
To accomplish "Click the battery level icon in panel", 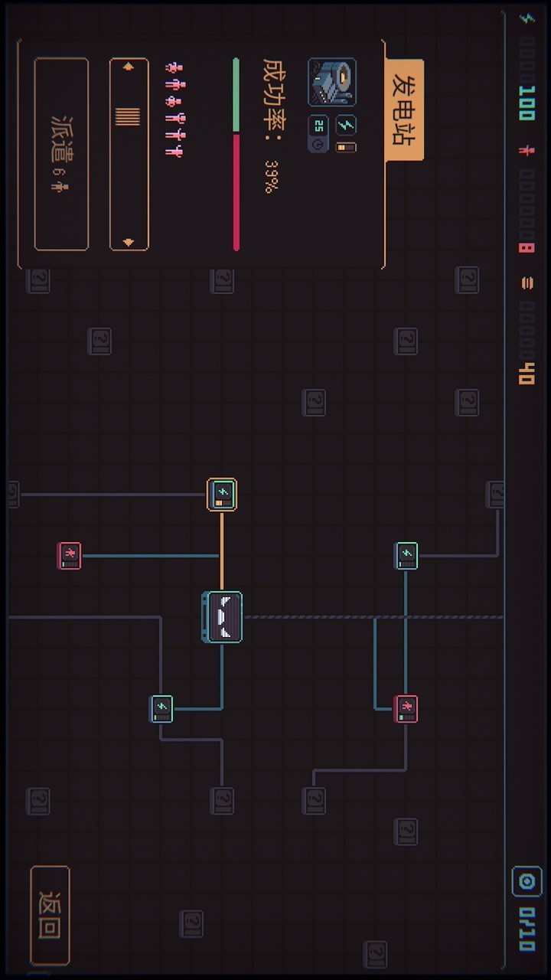I will [x=346, y=146].
